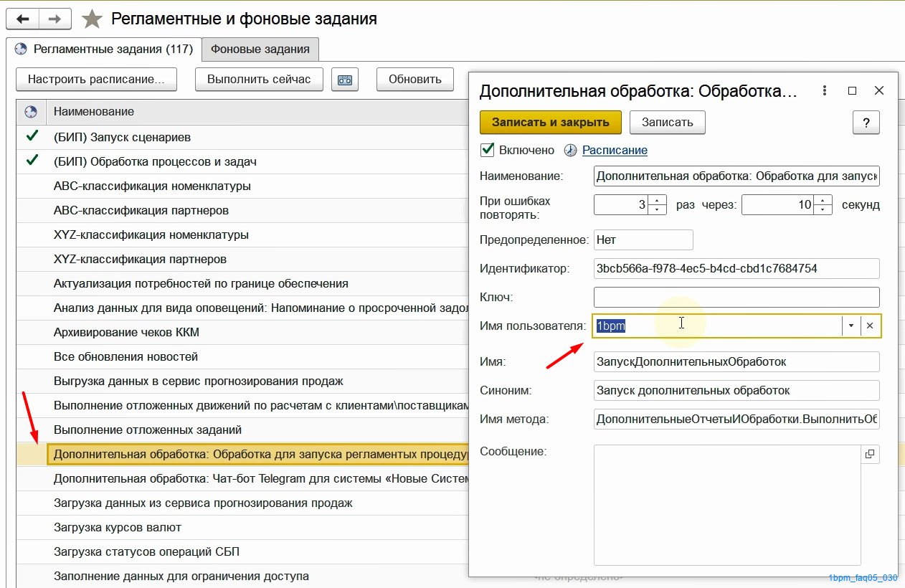This screenshot has width=905, height=588.
Task: Switch to the Фоновые задания tab
Action: [260, 49]
